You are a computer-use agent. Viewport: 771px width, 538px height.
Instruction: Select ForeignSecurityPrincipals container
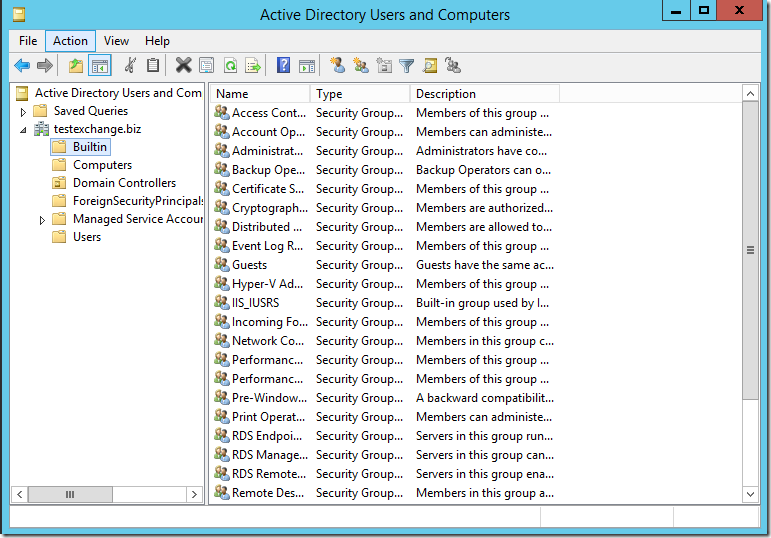click(x=138, y=201)
